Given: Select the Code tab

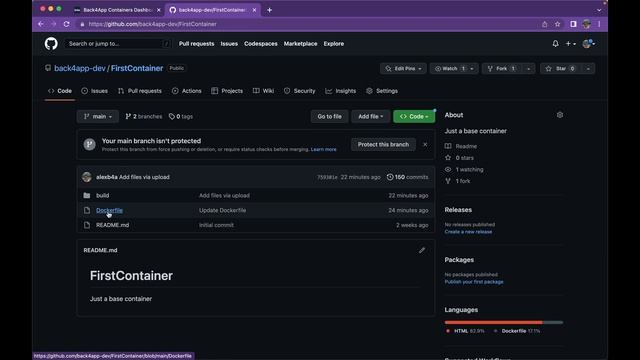Looking at the screenshot, I should click(x=60, y=91).
